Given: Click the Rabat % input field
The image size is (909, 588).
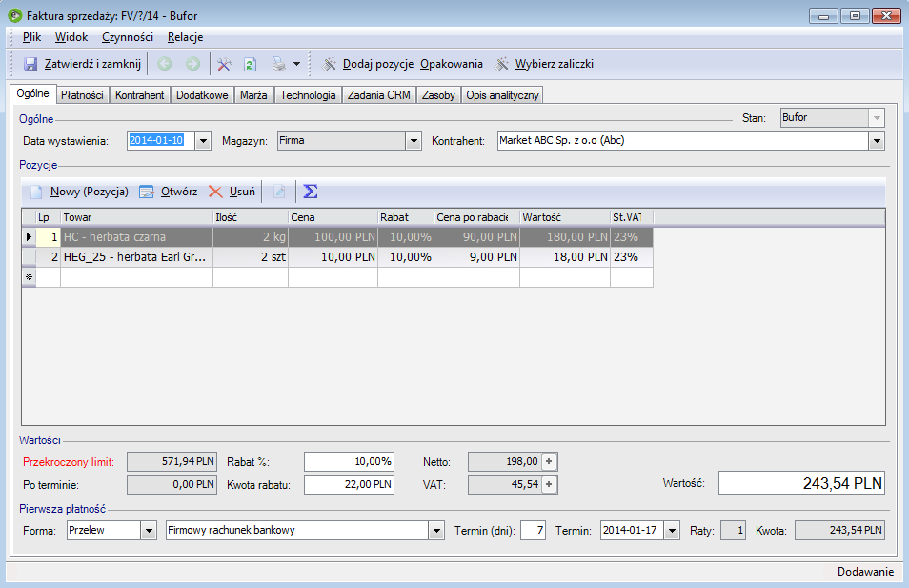Looking at the screenshot, I should (349, 461).
